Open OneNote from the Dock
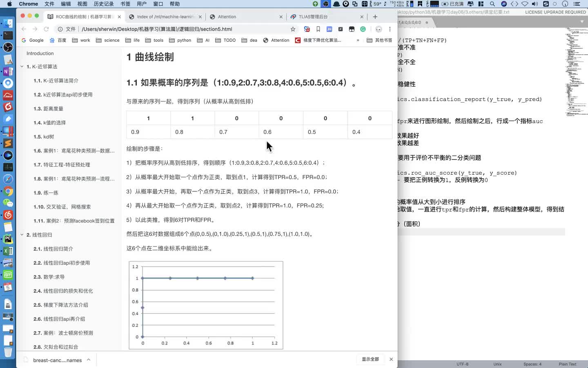This screenshot has width=588, height=368. point(8,71)
